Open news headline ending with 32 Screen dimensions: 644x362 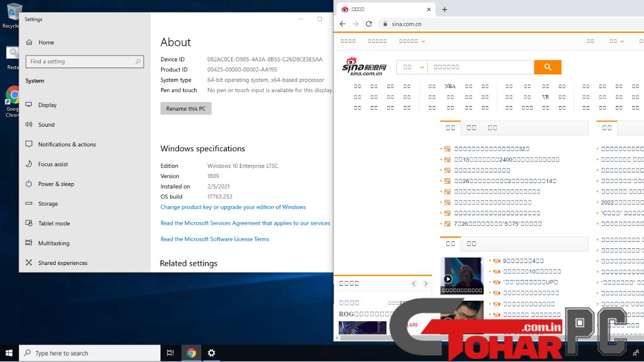click(492, 149)
